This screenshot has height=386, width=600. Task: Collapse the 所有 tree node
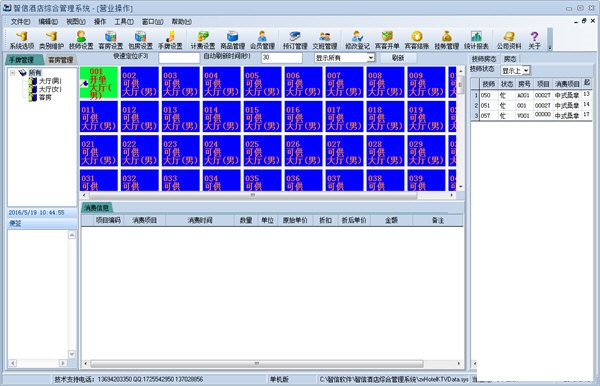13,72
